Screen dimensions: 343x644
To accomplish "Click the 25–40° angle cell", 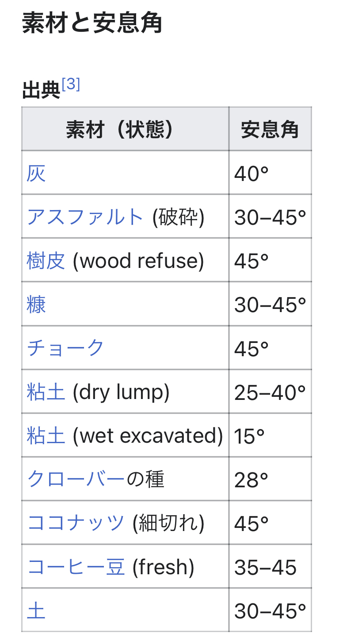I will [x=270, y=392].
